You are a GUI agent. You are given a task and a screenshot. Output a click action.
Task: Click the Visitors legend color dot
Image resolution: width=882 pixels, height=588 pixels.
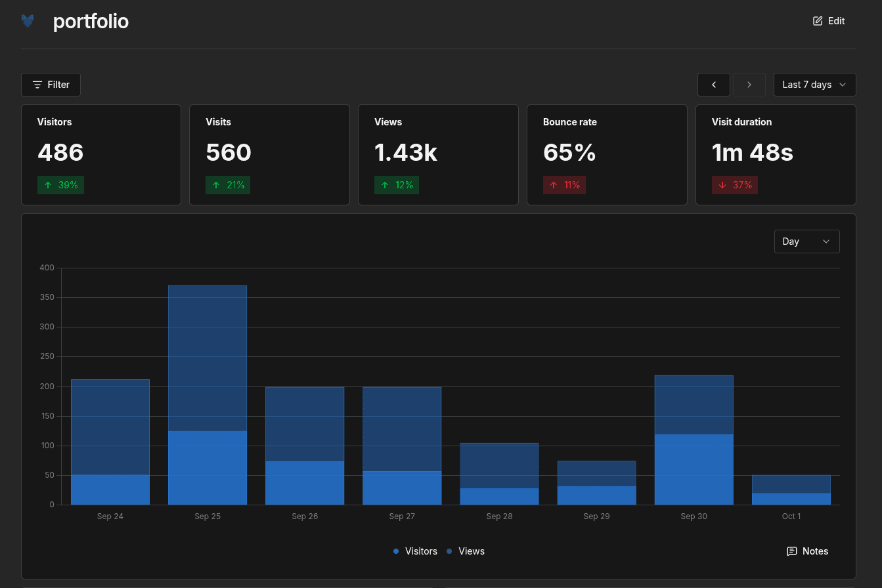click(396, 551)
